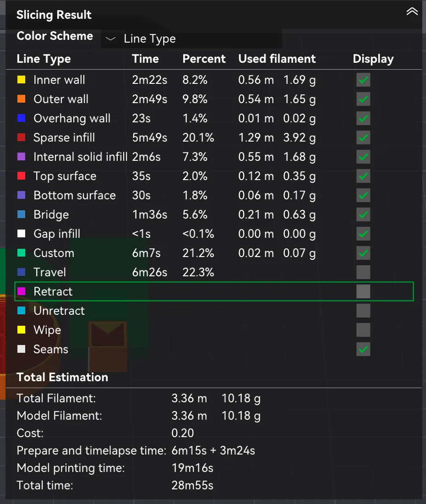Select the Outer wall row label
Image resolution: width=426 pixels, height=504 pixels.
61,99
